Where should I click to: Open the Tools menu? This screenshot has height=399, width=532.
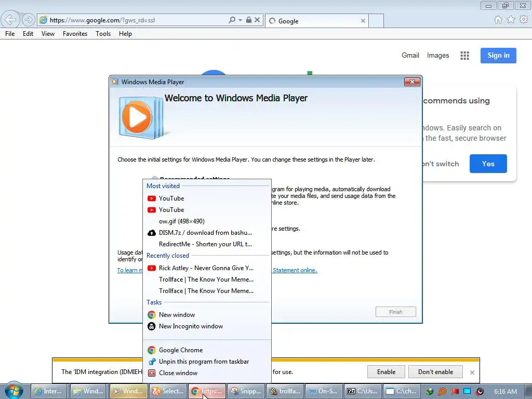pyautogui.click(x=103, y=34)
